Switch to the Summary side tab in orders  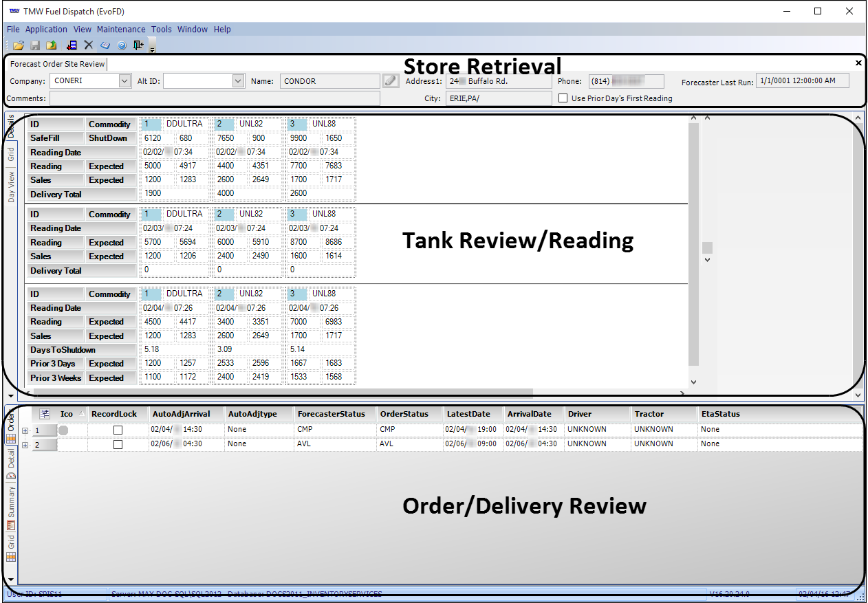[x=11, y=507]
